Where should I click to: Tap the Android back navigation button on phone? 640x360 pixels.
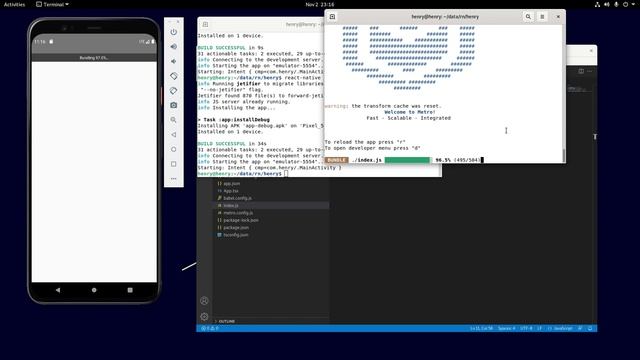58,290
